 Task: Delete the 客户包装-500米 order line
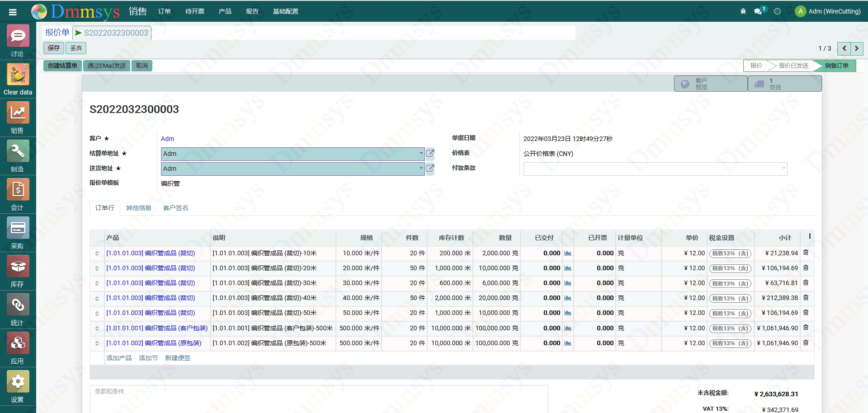(806, 328)
